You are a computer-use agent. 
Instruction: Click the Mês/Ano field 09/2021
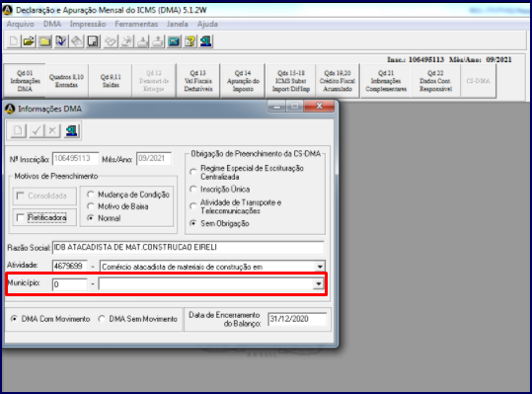pos(154,158)
